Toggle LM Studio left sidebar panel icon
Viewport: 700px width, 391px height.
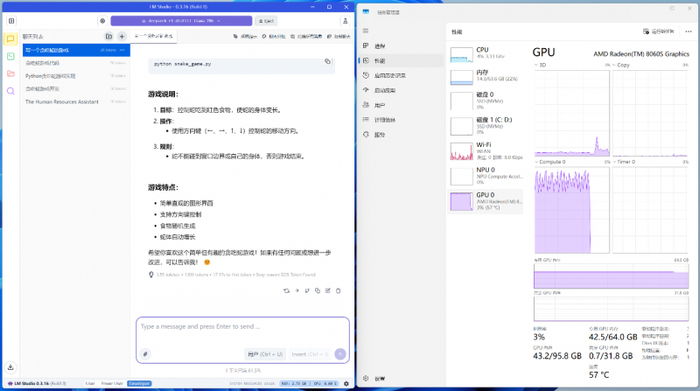coord(12,21)
